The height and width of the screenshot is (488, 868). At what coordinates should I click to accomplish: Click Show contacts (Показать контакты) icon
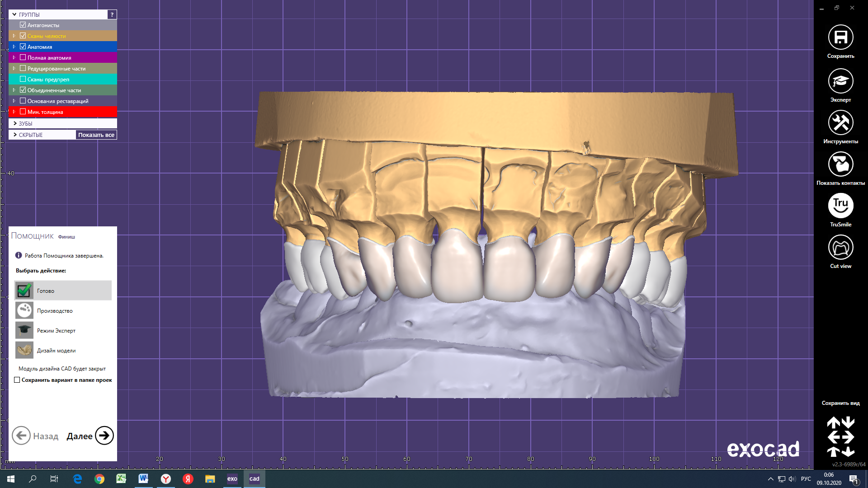tap(840, 164)
